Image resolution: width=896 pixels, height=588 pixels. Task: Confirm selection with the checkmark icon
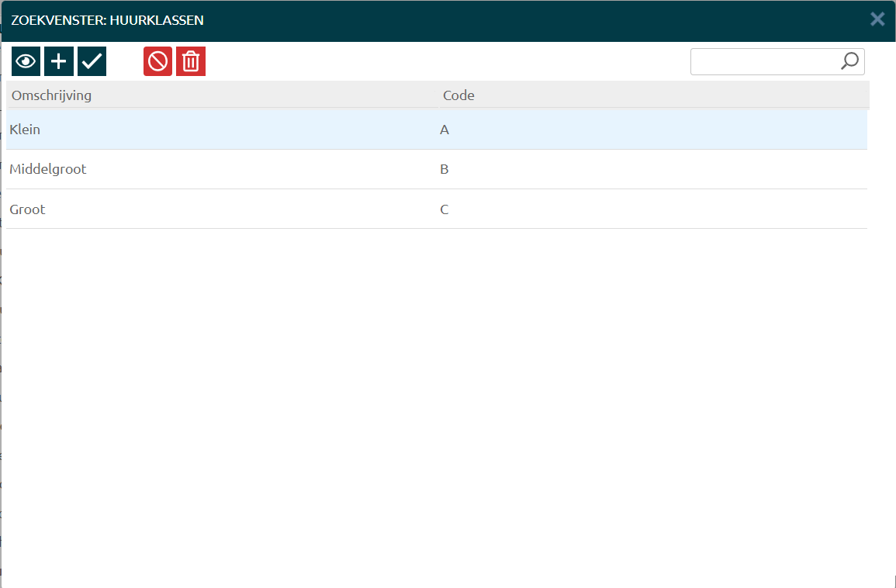(92, 62)
